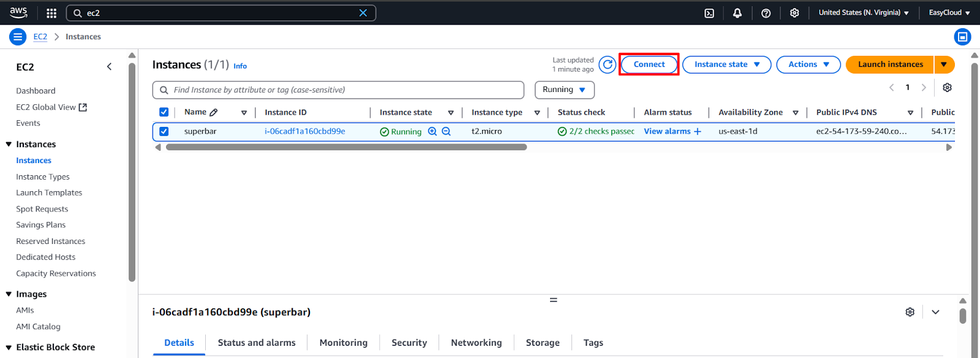
Task: Click the table horizontal scrollbar
Action: click(347, 147)
